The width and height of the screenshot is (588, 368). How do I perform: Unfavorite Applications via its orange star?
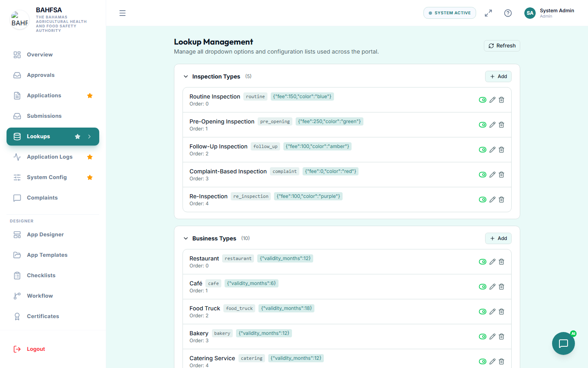(90, 96)
